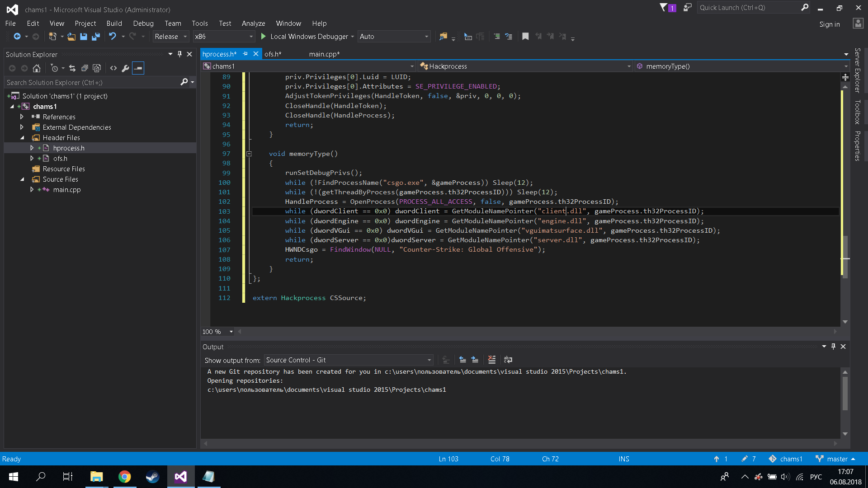Start Local Windows Debugger with green arrow

click(264, 37)
